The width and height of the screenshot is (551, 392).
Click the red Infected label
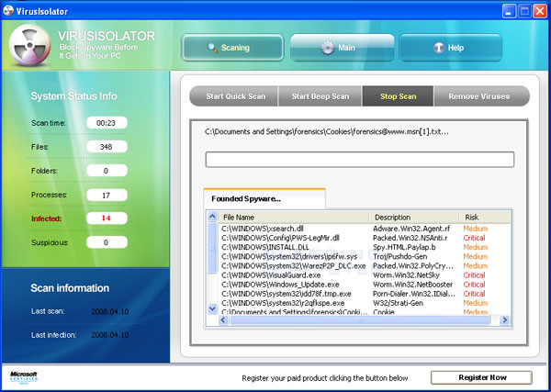[47, 218]
